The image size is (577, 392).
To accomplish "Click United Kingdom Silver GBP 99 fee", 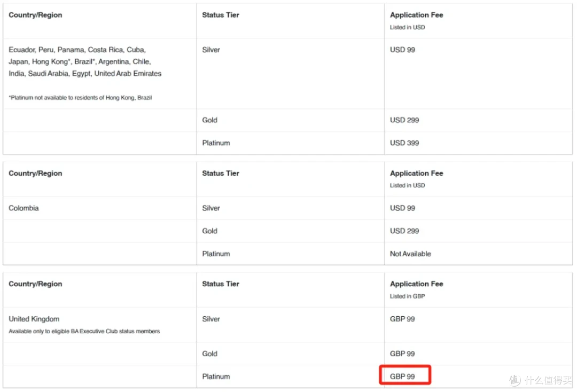I will pos(402,319).
